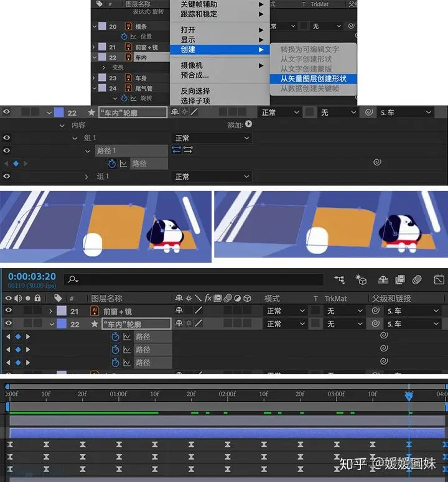
Task: Click label color swatch of layer 22 above 内容
Action: (58, 112)
